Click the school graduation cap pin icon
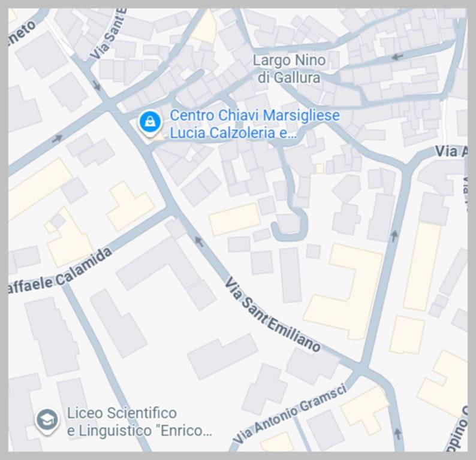Screen dimensions: 476x460 click(47, 421)
